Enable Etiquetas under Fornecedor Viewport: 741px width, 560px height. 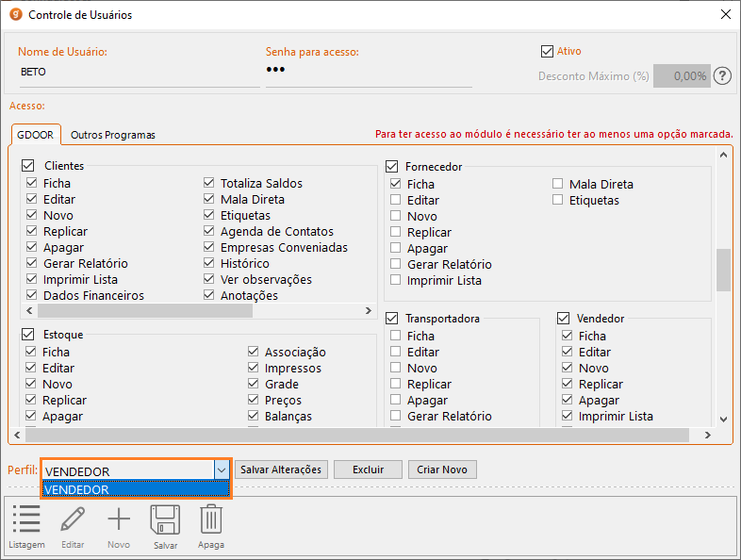pos(558,200)
